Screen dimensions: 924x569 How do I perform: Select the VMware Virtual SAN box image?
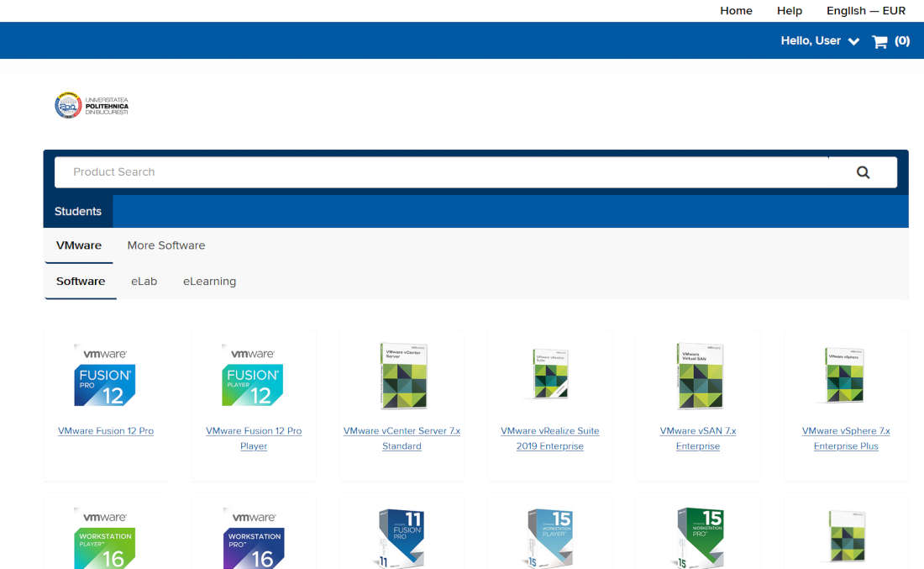point(699,376)
